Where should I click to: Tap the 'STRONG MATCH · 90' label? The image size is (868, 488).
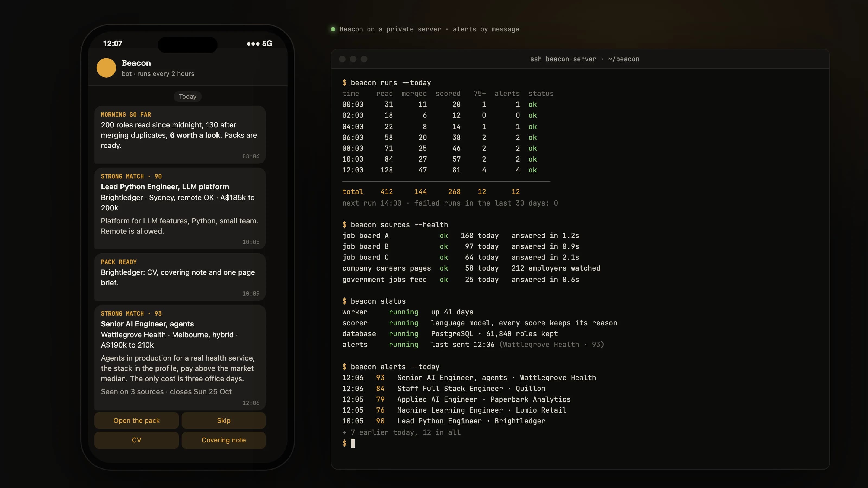pyautogui.click(x=131, y=176)
